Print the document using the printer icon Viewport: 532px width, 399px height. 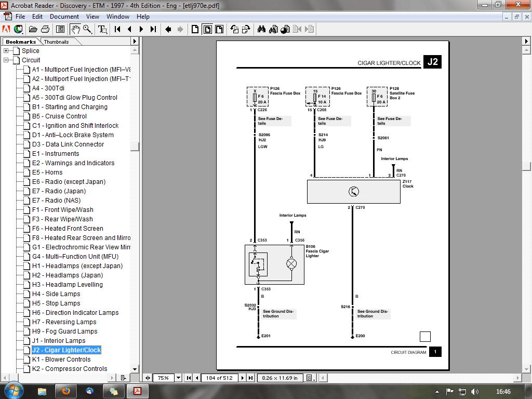[45, 30]
